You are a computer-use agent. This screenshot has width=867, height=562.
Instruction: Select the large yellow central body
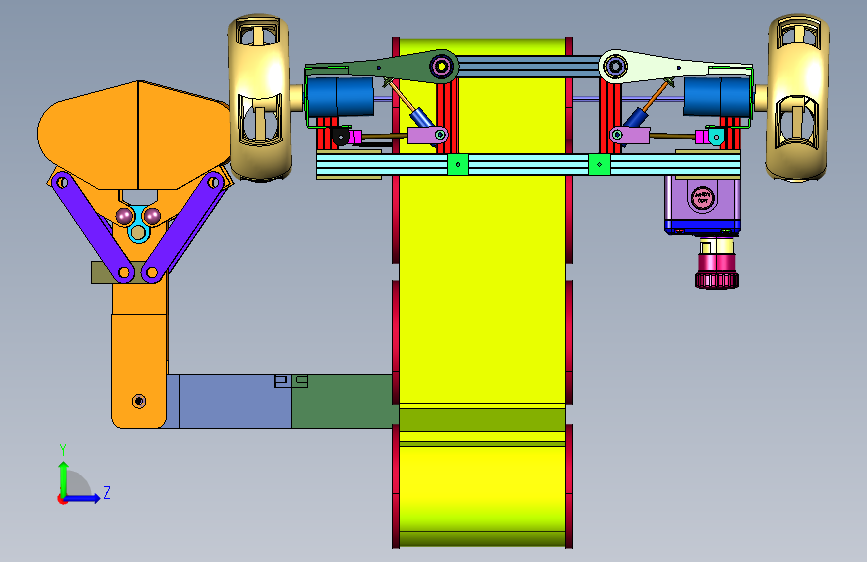pos(482,293)
